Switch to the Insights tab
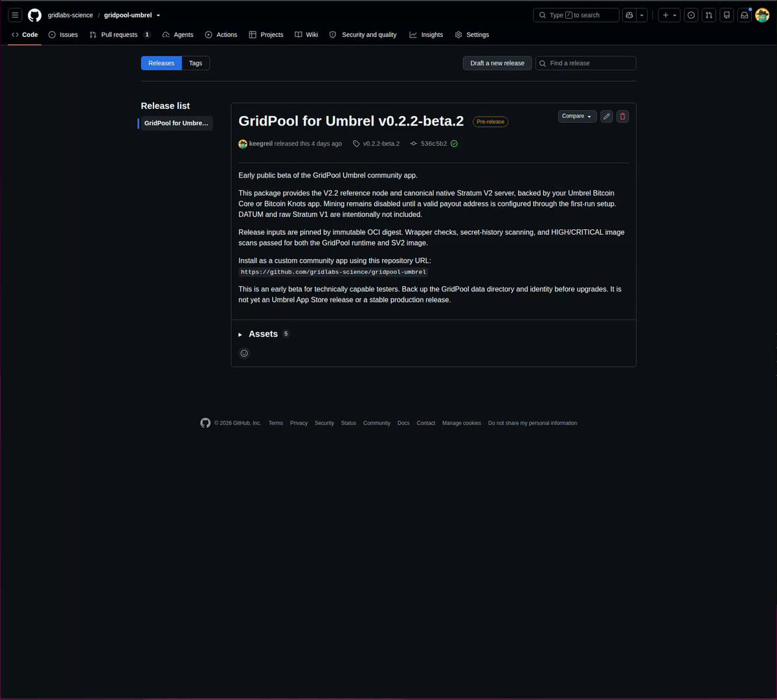Image resolution: width=777 pixels, height=700 pixels. [426, 34]
